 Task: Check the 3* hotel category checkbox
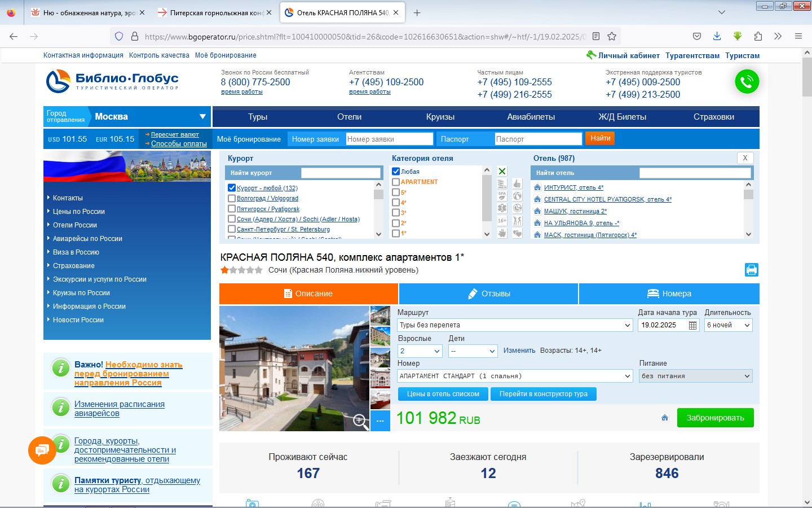coord(396,213)
